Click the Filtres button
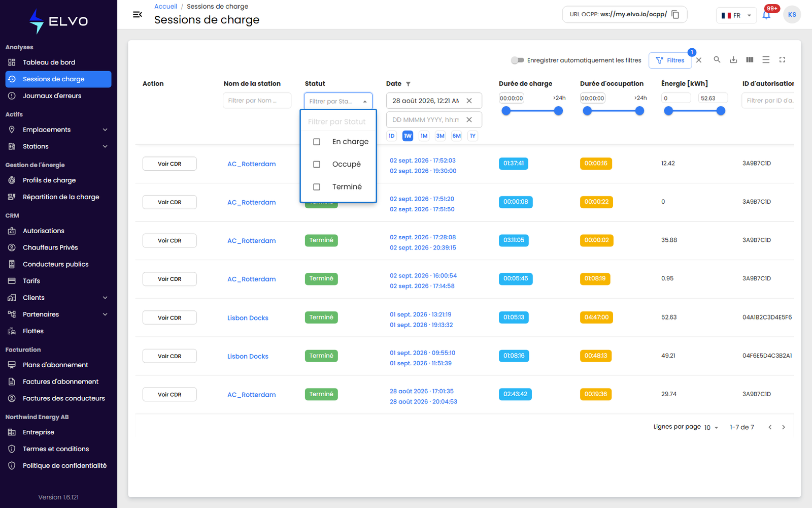The image size is (812, 508). (670, 60)
